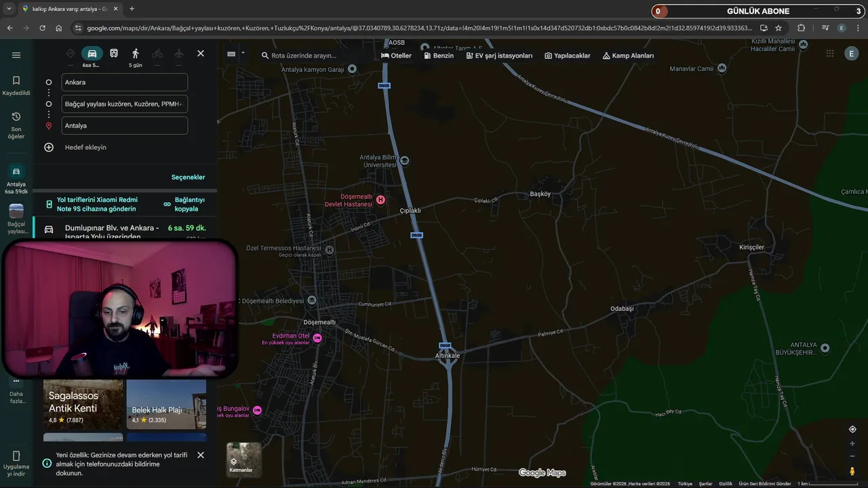Open Sagalassos Antik Kenti card
This screenshot has width=868, height=488.
coord(83,404)
